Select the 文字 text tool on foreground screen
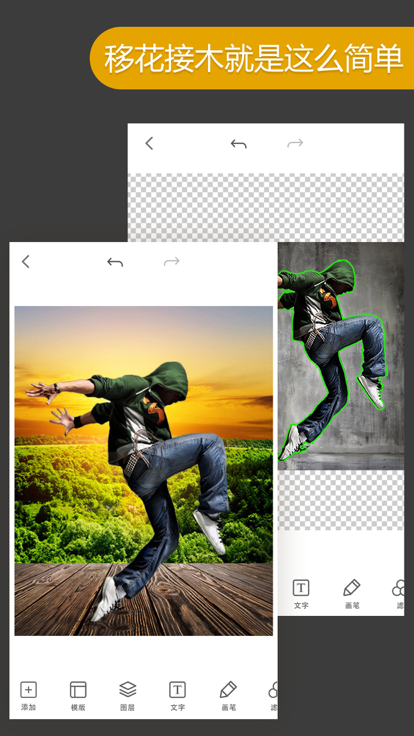414x736 pixels. point(177,689)
